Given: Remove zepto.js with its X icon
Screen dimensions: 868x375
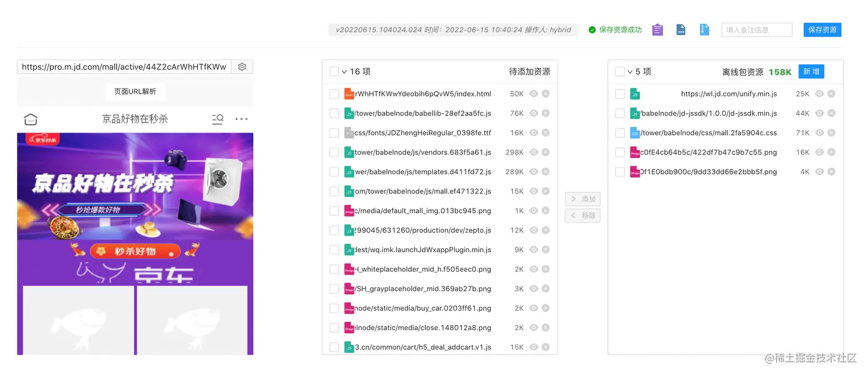Looking at the screenshot, I should tap(545, 230).
